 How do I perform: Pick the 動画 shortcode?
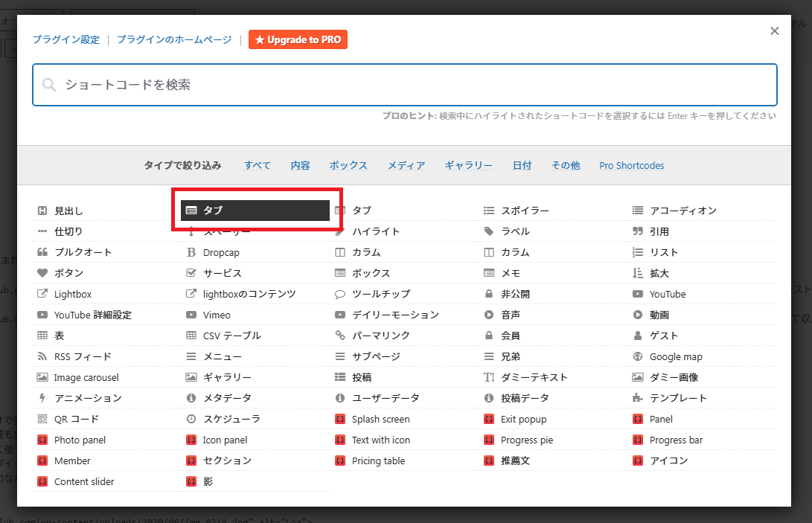pos(702,315)
